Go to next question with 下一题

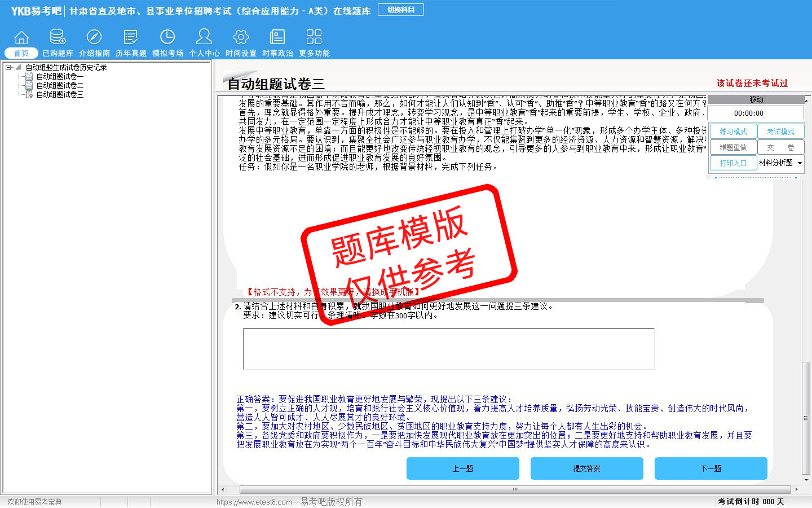point(710,468)
